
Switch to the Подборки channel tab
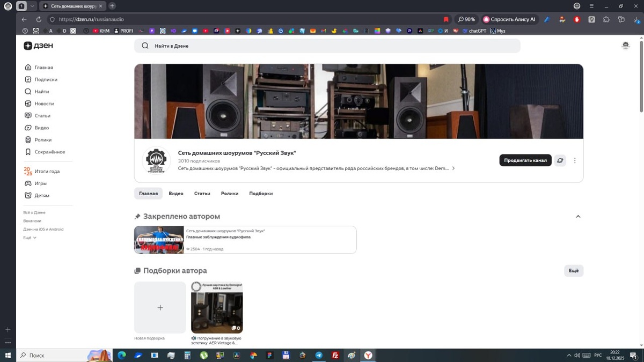[261, 194]
